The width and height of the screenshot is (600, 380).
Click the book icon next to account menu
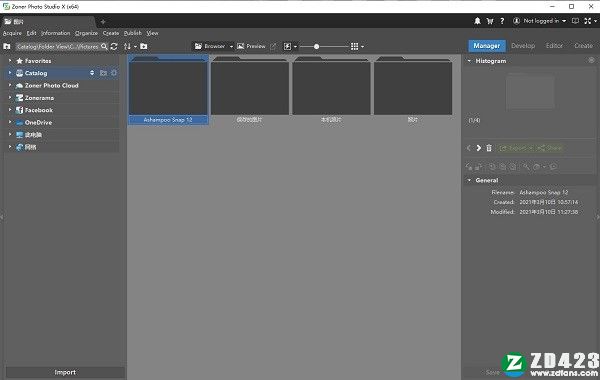point(575,21)
